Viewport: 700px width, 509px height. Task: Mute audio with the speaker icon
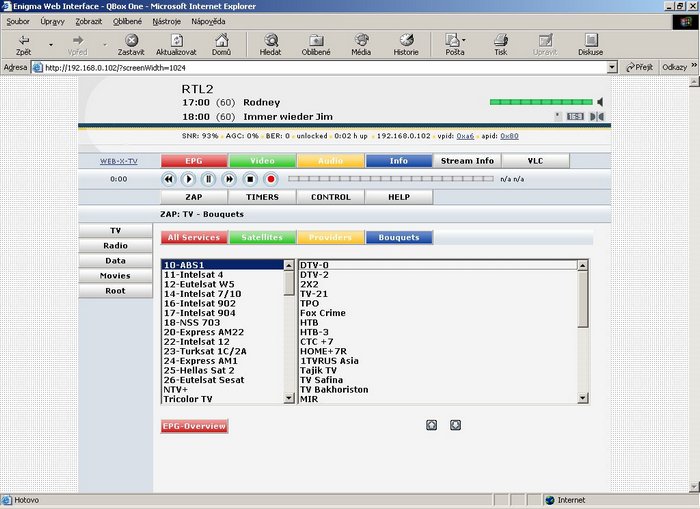click(x=600, y=102)
